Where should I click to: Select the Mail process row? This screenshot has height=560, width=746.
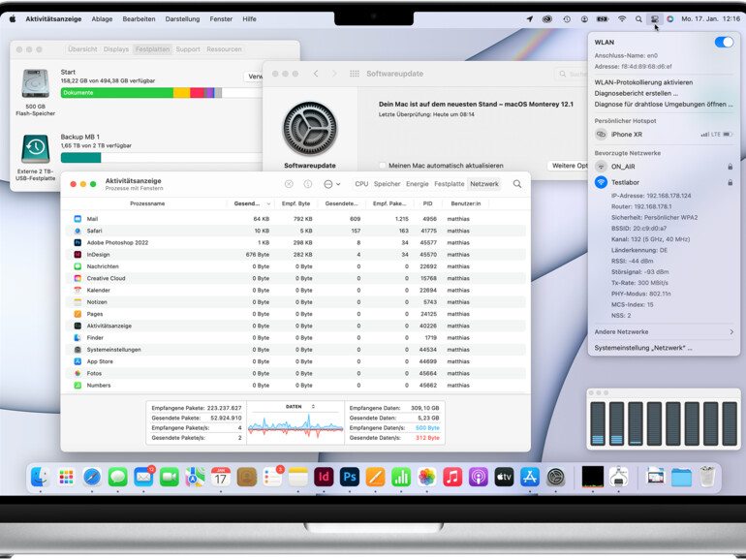(x=295, y=219)
